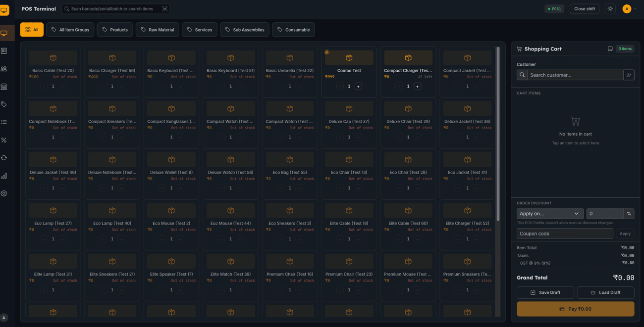
Task: Expand the 'Apply on...' discount dropdown
Action: [x=550, y=214]
